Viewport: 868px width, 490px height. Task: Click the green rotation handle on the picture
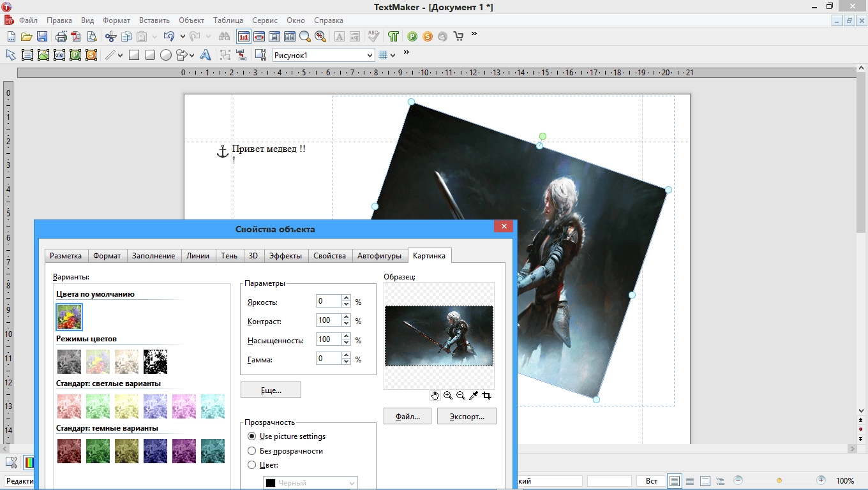point(542,136)
